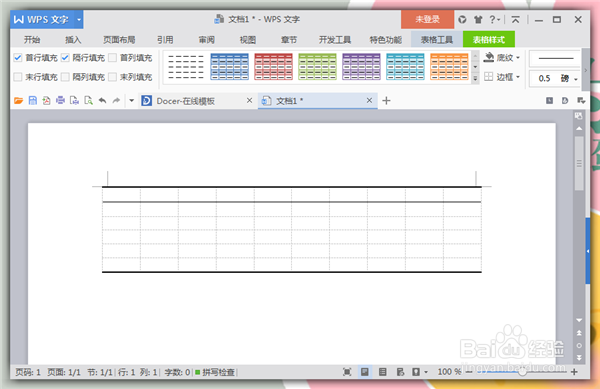
Task: Select the outline view icon in status bar
Action: [x=382, y=372]
